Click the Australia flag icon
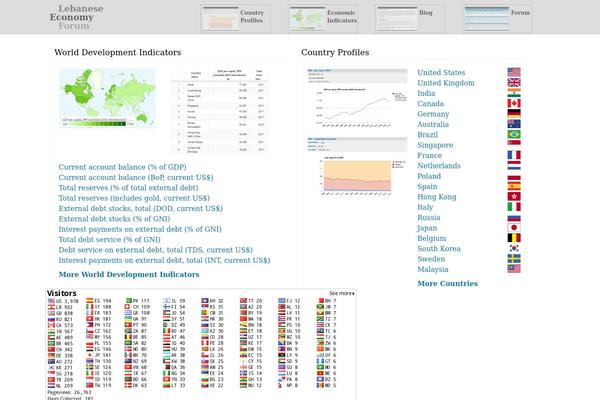This screenshot has height=400, width=600. pos(514,124)
